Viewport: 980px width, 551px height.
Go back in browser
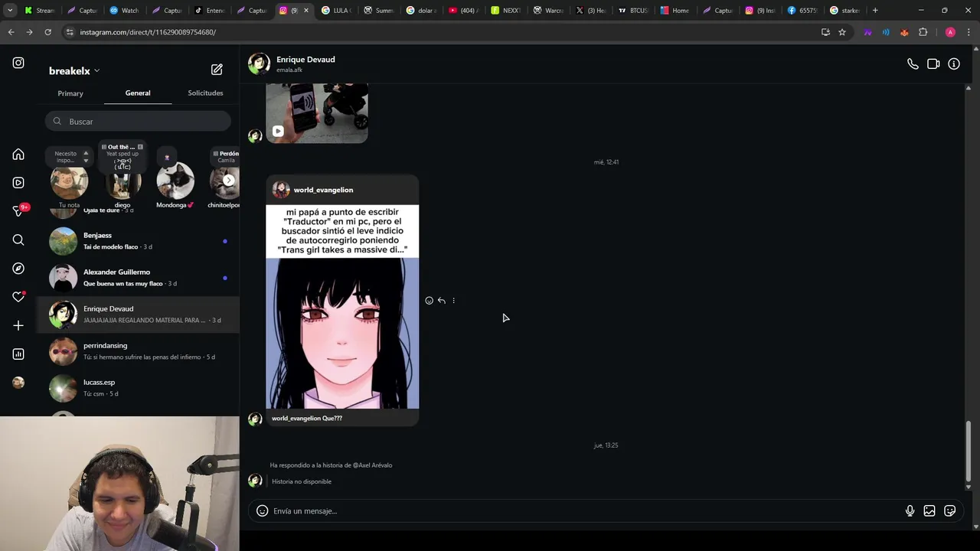11,32
